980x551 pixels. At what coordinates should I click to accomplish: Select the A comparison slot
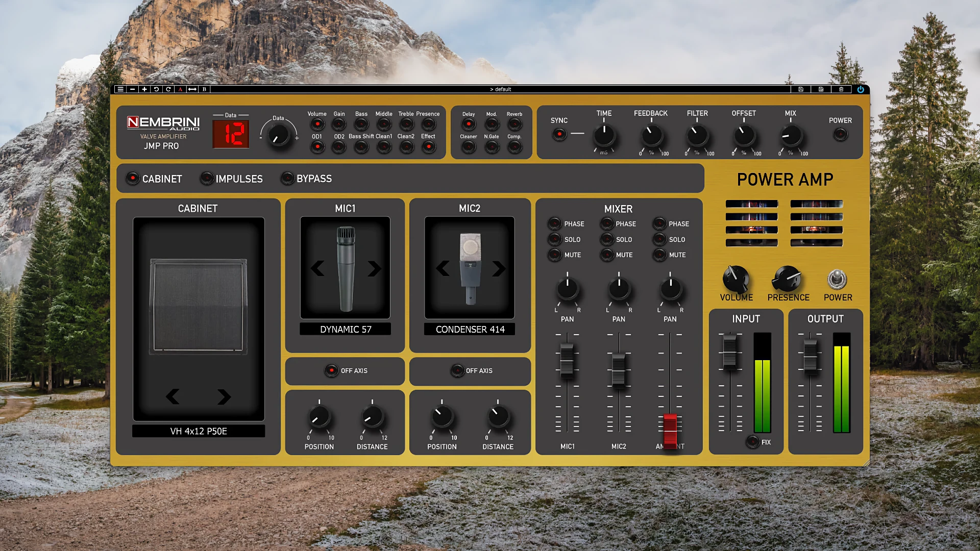point(180,89)
